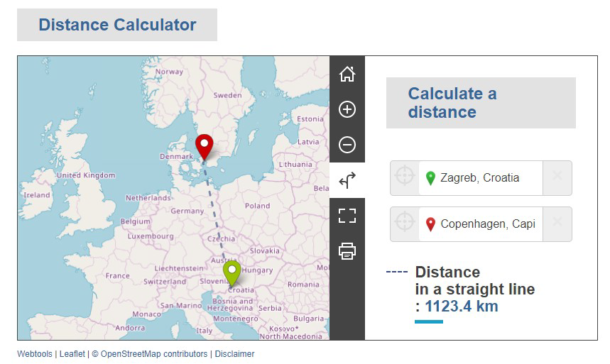Open the Webtools link
This screenshot has height=364, width=610.
35,354
